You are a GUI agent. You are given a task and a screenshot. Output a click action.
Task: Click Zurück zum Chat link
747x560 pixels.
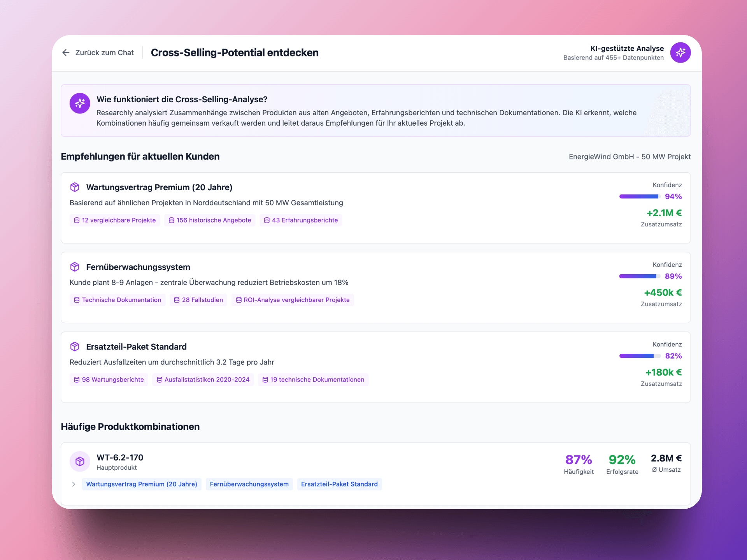[104, 52]
